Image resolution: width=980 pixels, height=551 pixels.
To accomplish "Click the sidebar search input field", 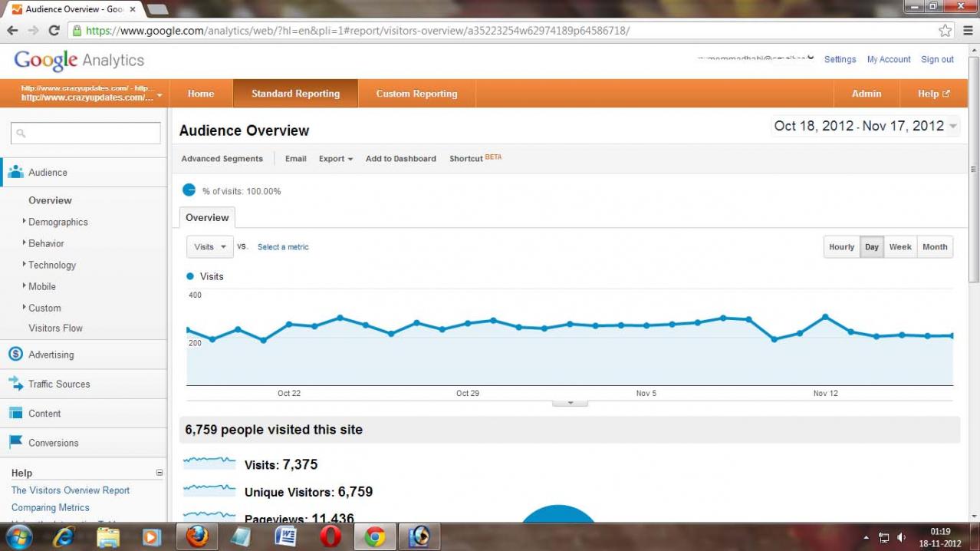I will pyautogui.click(x=86, y=133).
